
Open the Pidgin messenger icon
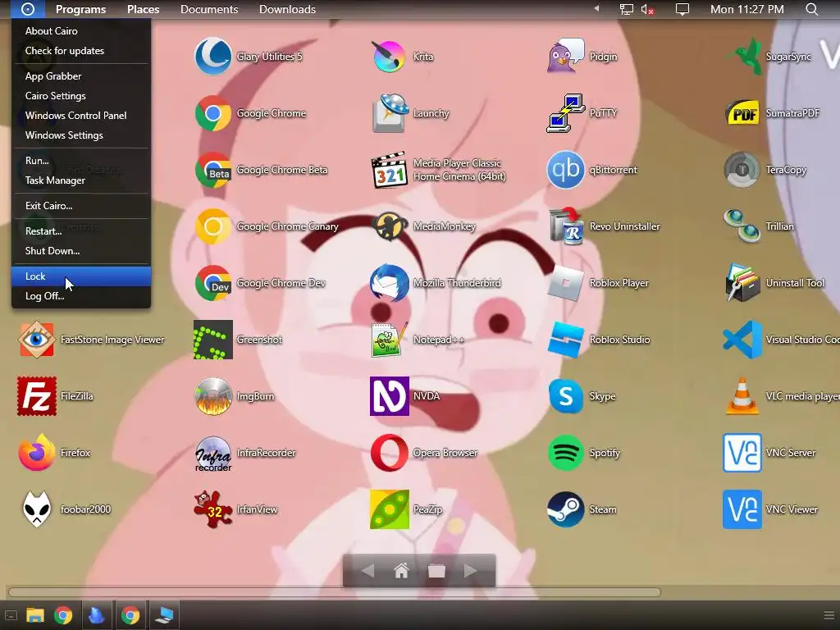click(566, 57)
